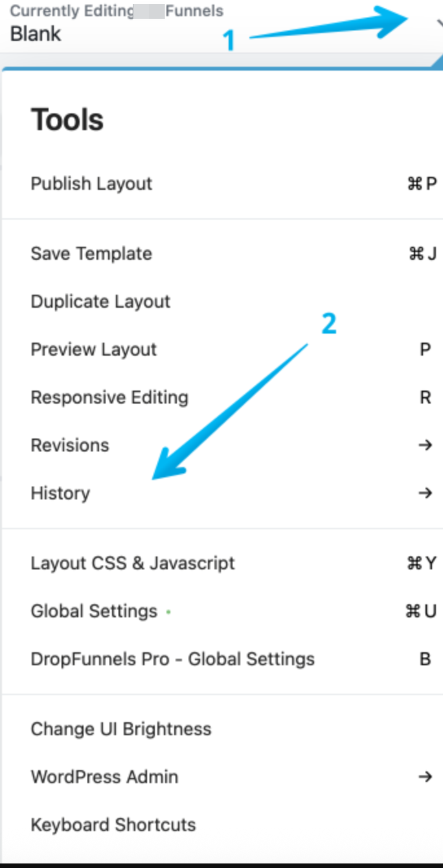Open Global Settings
The width and height of the screenshot is (443, 868).
94,611
